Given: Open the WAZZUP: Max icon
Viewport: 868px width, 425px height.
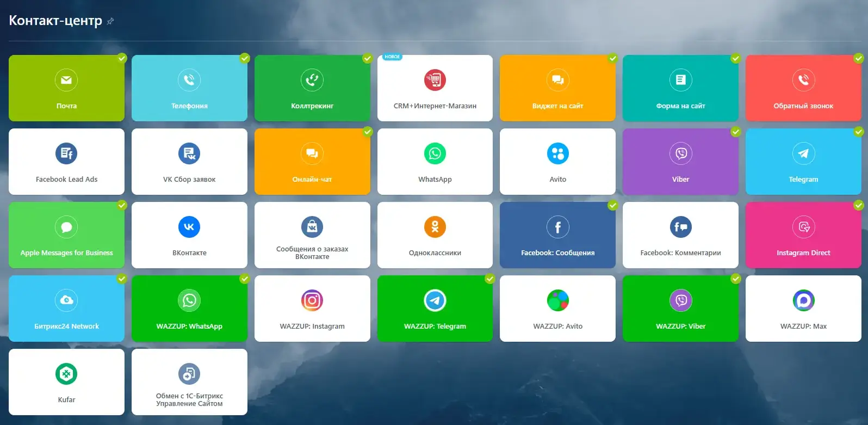Looking at the screenshot, I should click(x=803, y=300).
